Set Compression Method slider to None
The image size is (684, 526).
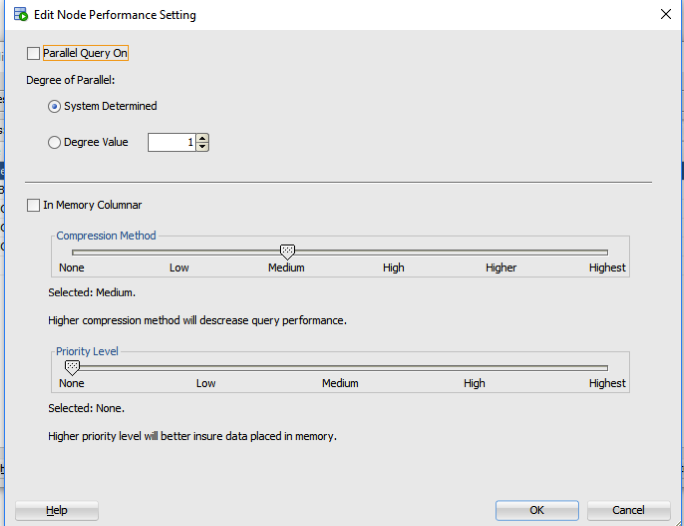[72, 252]
